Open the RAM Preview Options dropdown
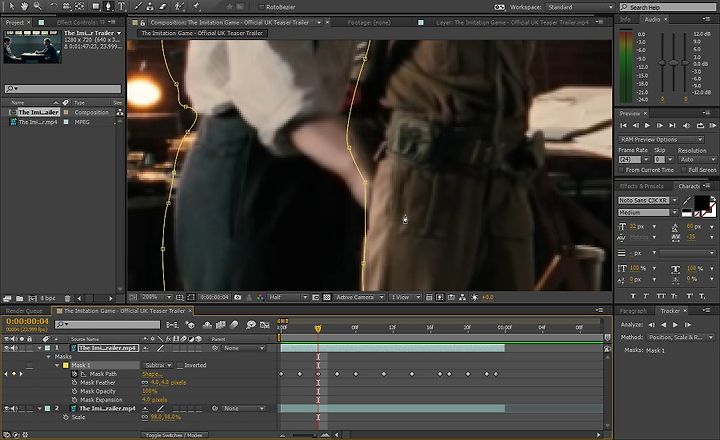Image resolution: width=720 pixels, height=440 pixels. tap(661, 139)
